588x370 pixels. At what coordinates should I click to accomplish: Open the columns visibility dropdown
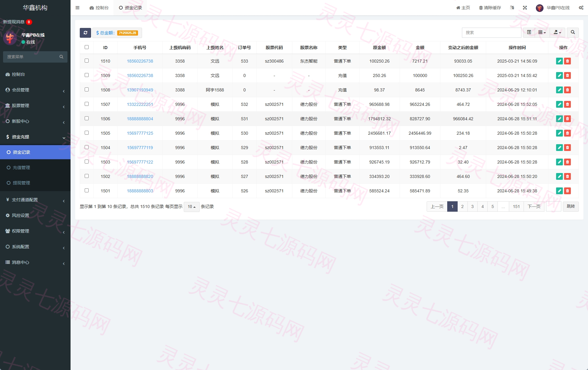[542, 33]
